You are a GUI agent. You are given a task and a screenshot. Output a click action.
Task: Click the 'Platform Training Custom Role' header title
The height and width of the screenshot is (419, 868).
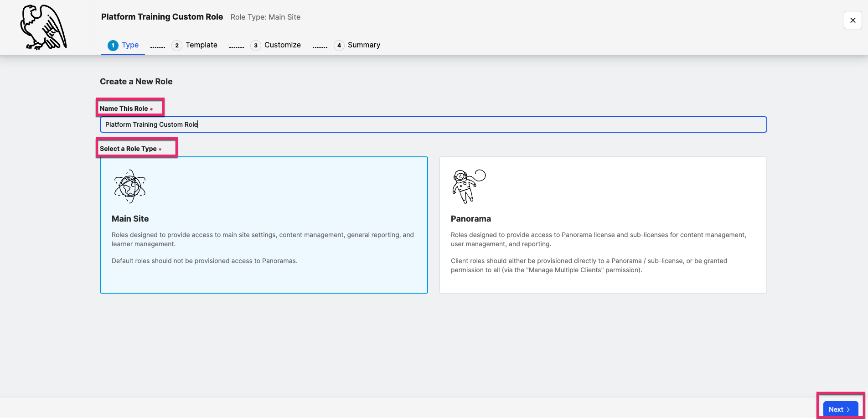[162, 17]
